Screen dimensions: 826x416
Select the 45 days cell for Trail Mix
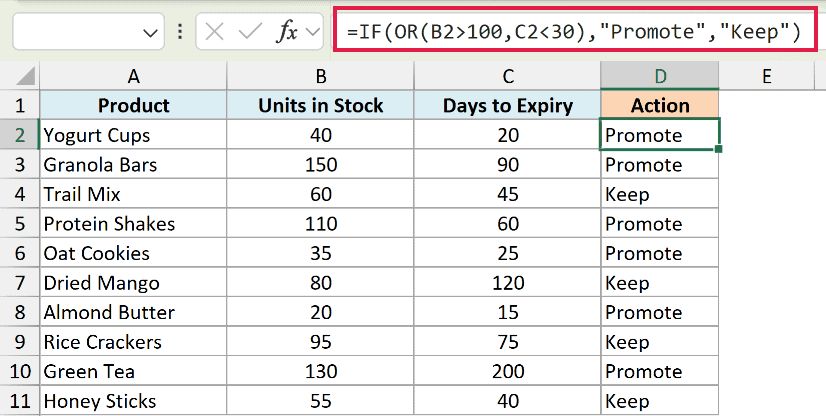(x=508, y=194)
